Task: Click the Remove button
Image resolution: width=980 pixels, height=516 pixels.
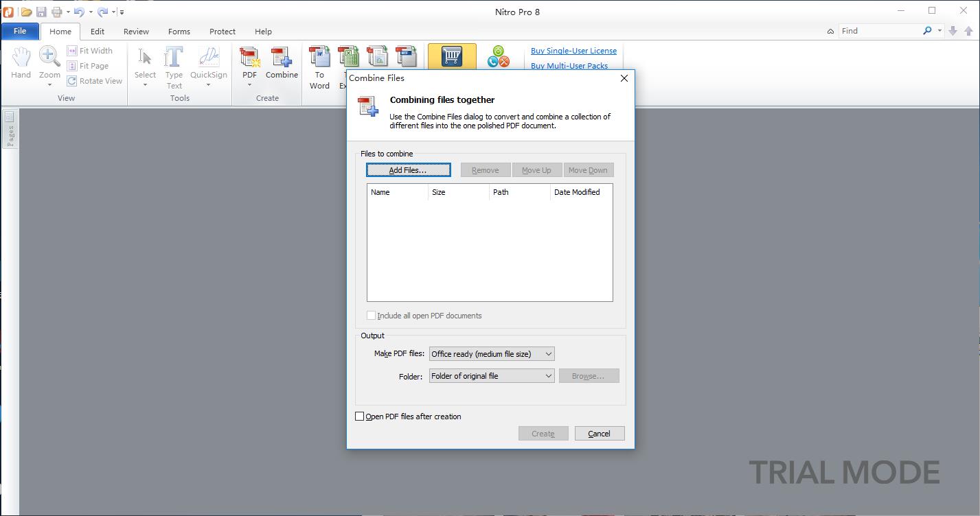Action: click(486, 170)
